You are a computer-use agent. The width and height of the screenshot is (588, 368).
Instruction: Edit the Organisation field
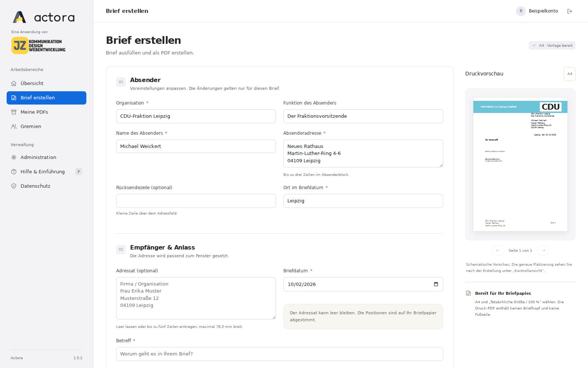[x=196, y=116]
